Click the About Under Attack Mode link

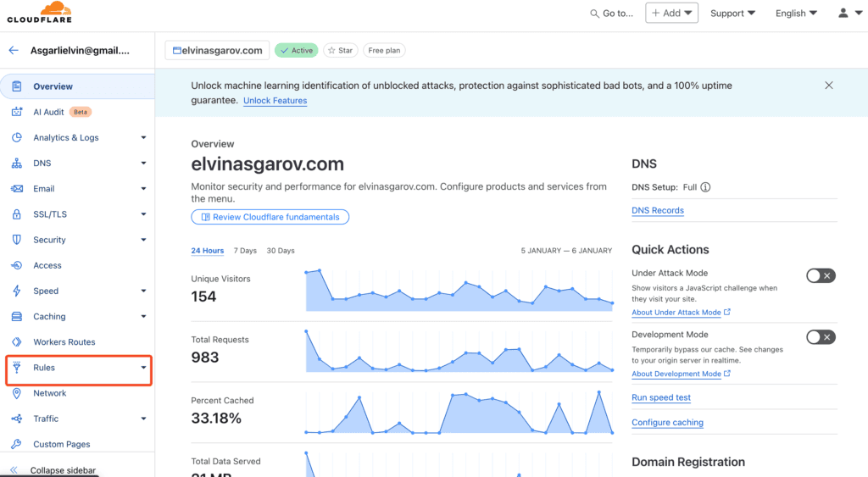(676, 312)
